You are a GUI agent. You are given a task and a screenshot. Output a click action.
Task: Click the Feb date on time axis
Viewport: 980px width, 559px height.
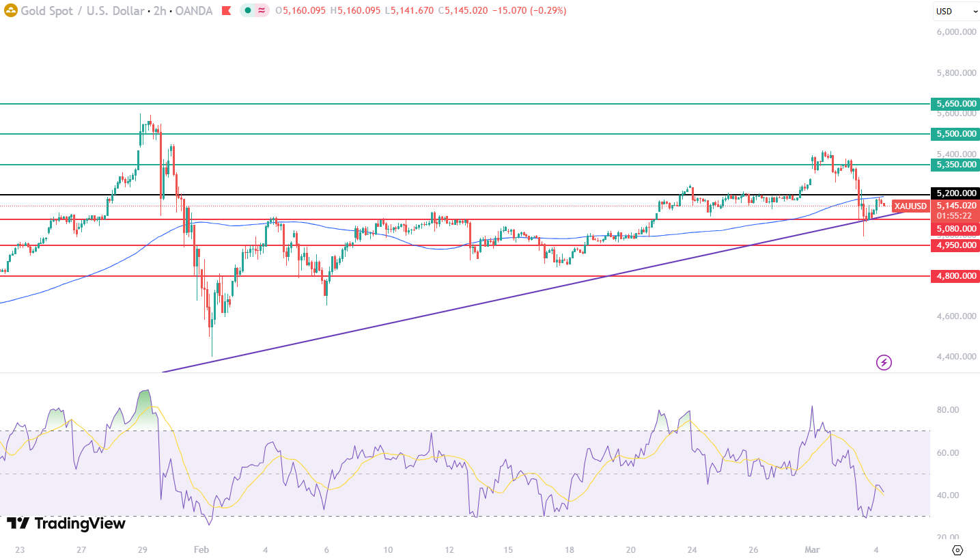201,549
